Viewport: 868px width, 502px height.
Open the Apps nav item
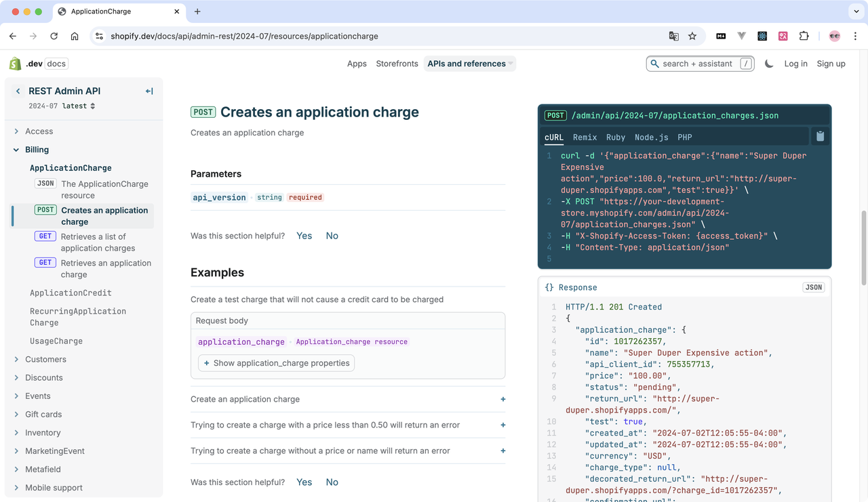357,64
